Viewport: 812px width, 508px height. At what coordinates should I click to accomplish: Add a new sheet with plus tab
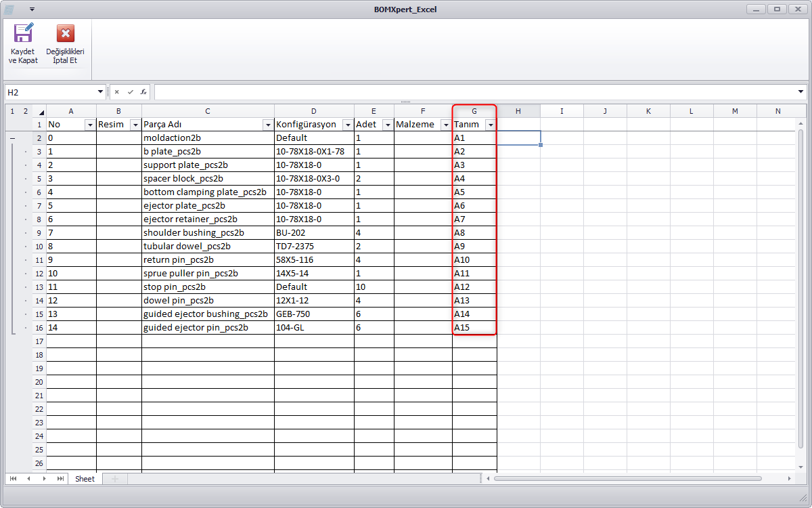(115, 479)
